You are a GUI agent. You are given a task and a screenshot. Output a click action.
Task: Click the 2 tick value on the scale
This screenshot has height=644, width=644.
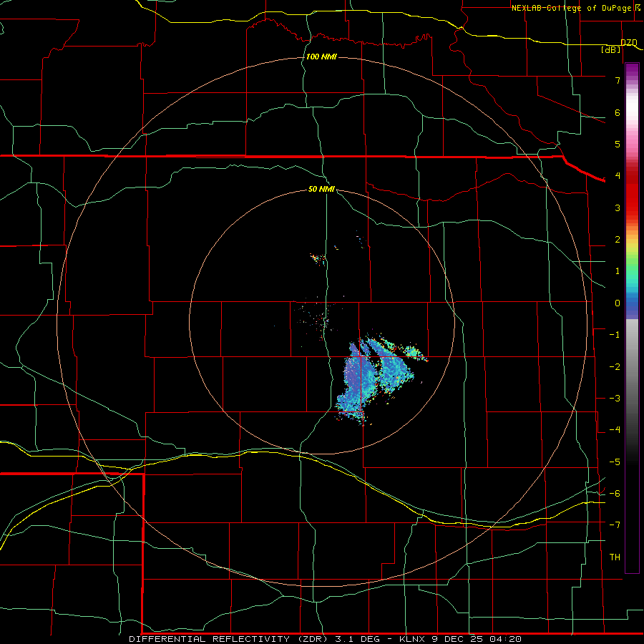pyautogui.click(x=618, y=240)
